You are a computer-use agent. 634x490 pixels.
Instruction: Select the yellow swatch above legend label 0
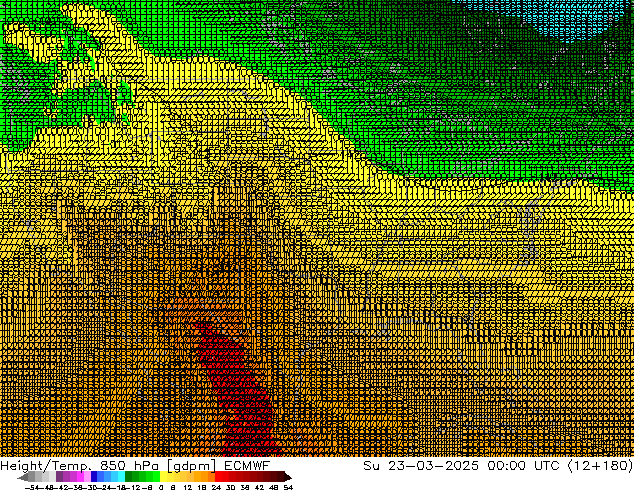tap(163, 477)
